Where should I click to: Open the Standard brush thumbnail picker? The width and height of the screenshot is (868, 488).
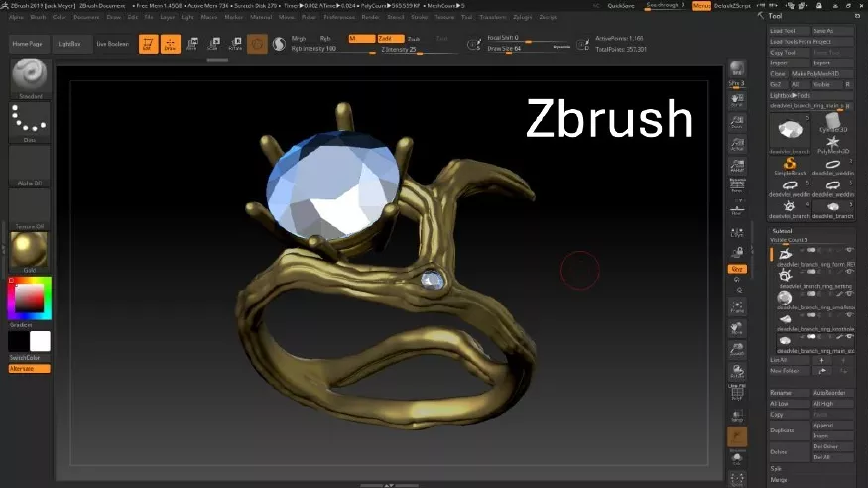click(x=30, y=77)
